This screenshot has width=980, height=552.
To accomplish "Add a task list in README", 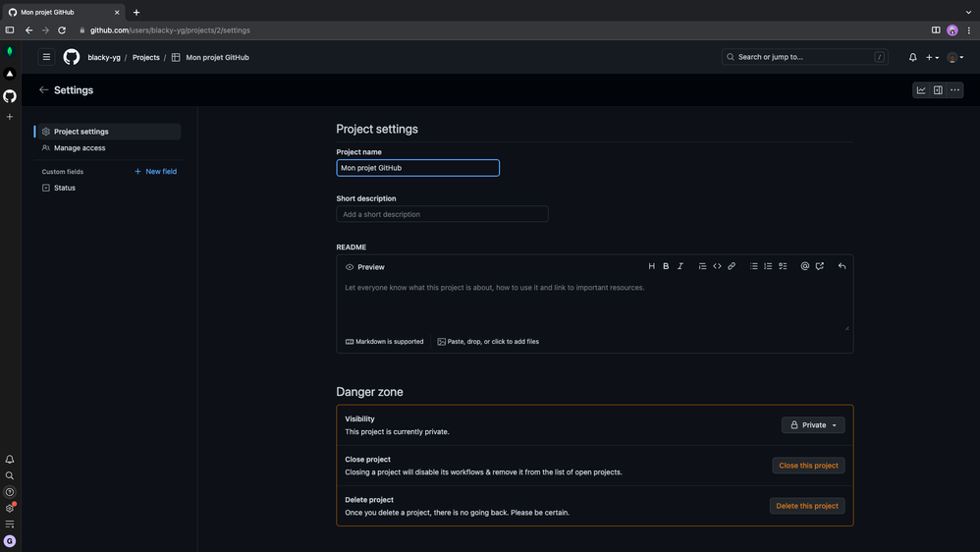I will click(783, 266).
